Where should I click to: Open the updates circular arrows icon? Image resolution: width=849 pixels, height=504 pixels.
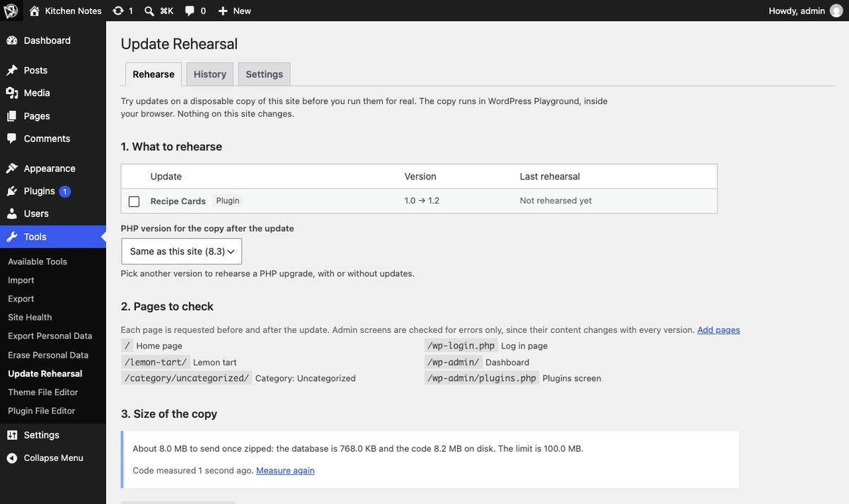(118, 11)
